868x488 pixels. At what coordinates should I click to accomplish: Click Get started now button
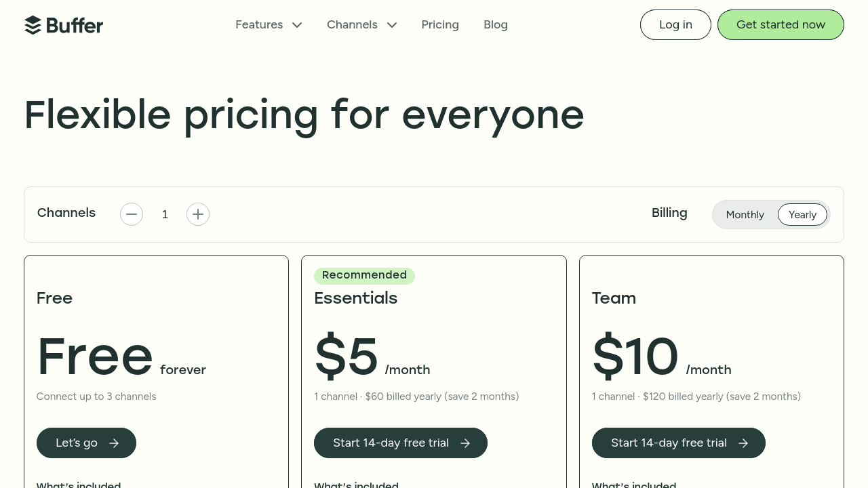[781, 25]
